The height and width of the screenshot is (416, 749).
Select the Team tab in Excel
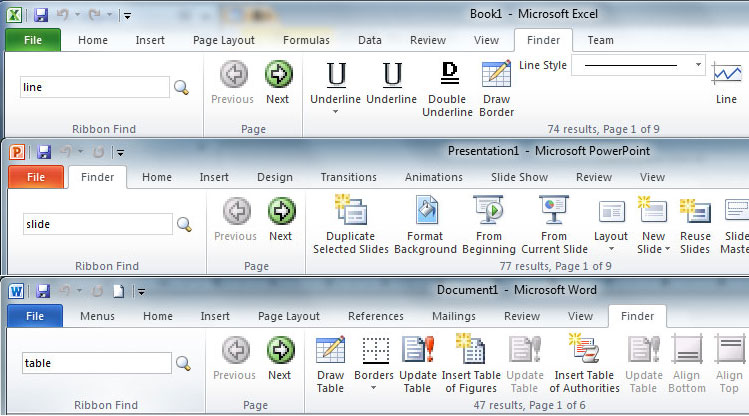[x=600, y=40]
